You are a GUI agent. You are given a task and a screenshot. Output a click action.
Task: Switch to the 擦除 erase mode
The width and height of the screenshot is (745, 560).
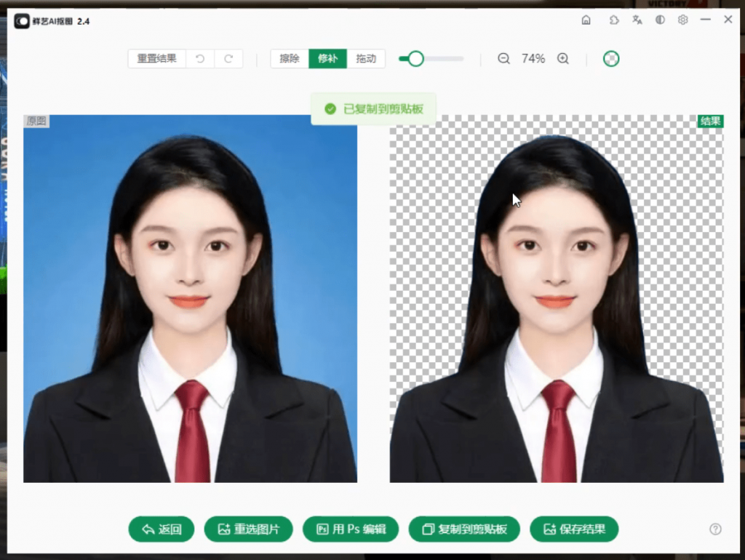click(290, 59)
